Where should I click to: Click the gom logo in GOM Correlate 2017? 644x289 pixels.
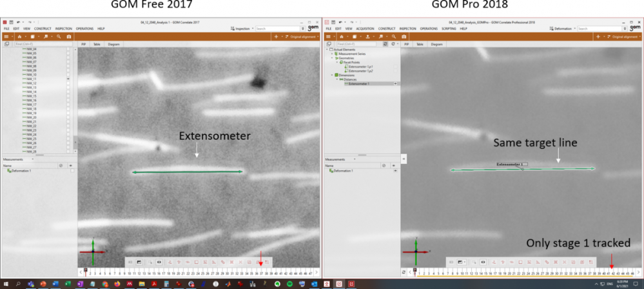click(x=313, y=28)
